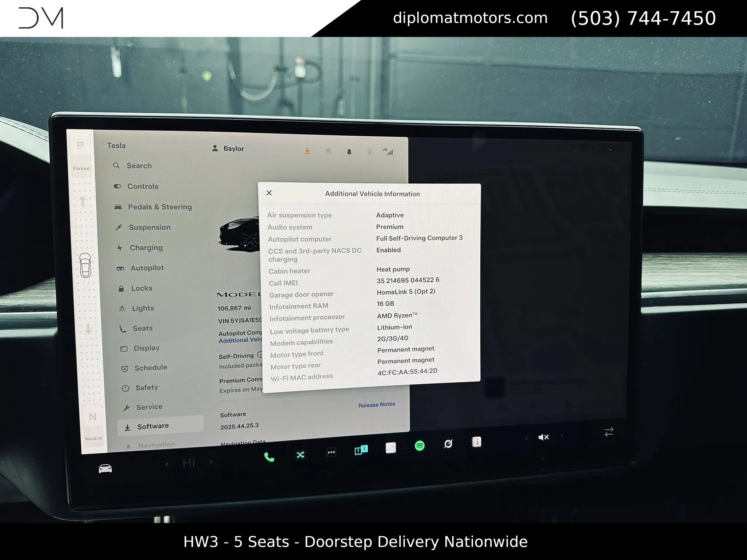Viewport: 747px width, 560px height.
Task: Tap the AMD Ryzen processor value
Action: click(397, 315)
